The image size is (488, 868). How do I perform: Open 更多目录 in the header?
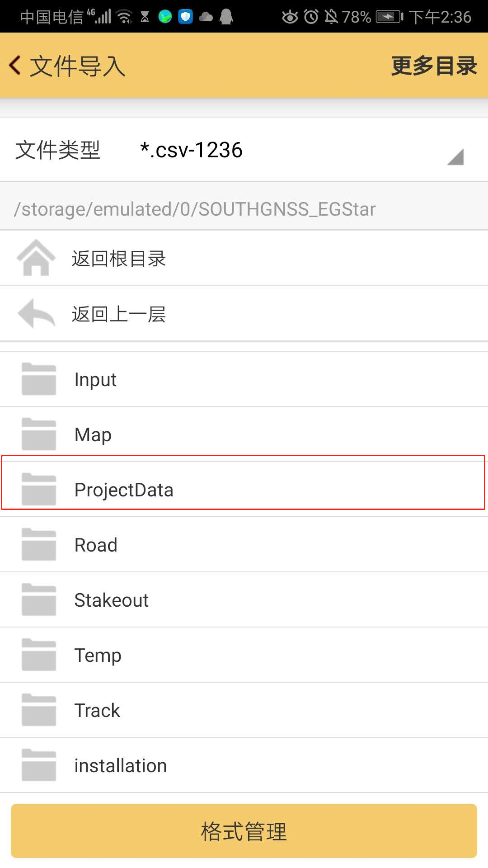(x=434, y=66)
